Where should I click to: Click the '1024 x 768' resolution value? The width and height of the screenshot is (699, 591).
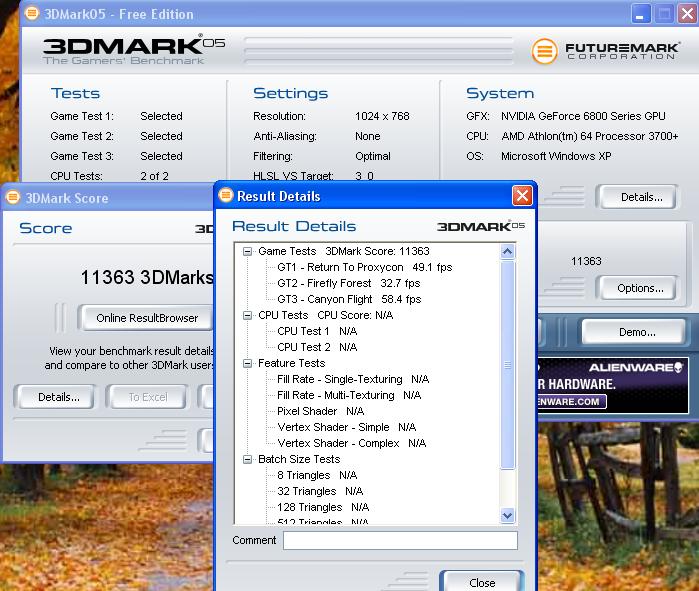[382, 116]
